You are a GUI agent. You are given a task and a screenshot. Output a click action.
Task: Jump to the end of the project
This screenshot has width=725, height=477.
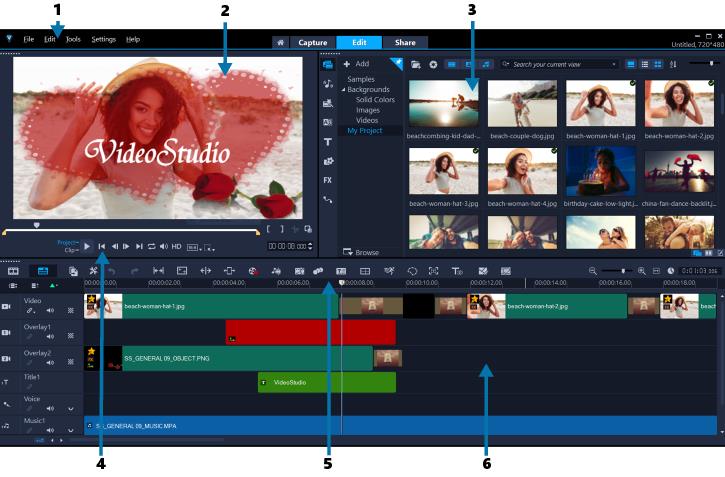139,246
